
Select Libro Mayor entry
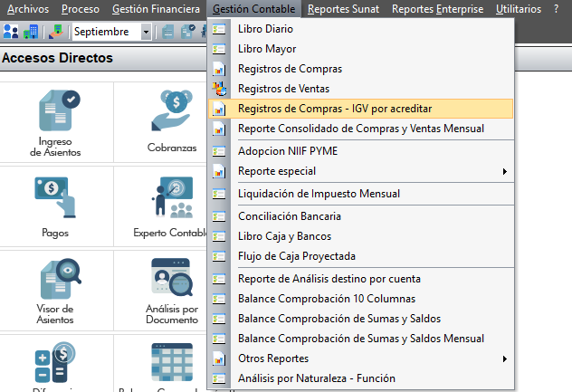pyautogui.click(x=360, y=49)
